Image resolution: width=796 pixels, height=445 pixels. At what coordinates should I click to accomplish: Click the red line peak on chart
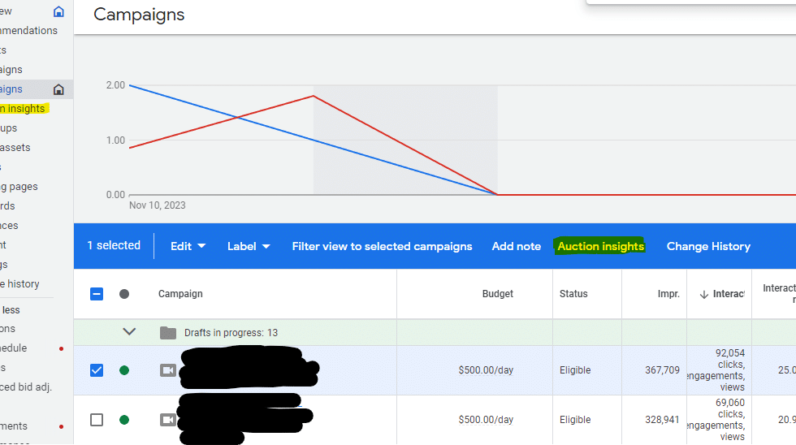pos(313,96)
